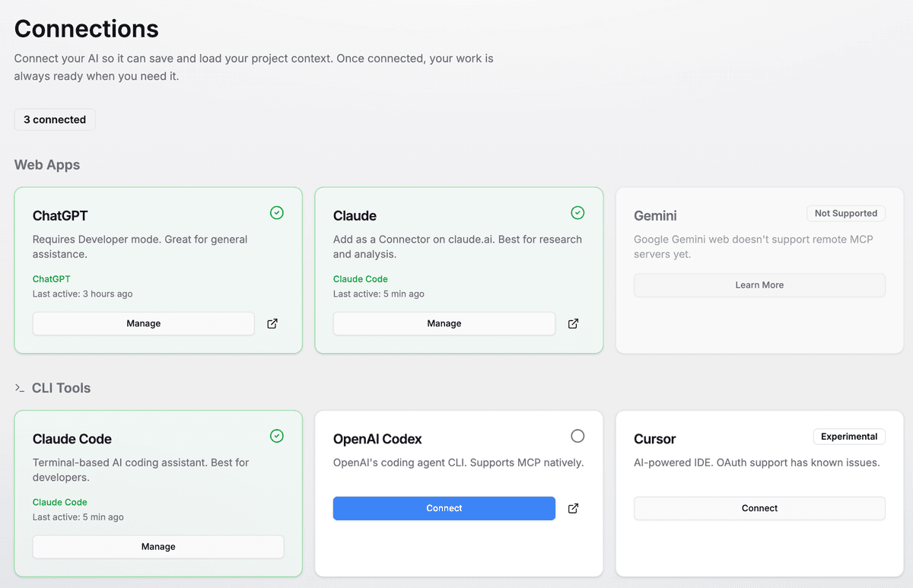
Task: Click the Experimental badge on Cursor card
Action: [849, 437]
